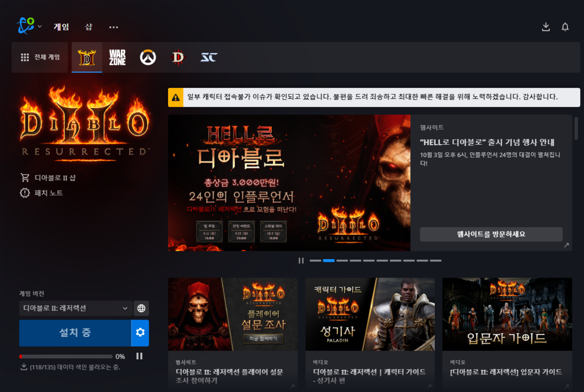Click the patch notes badge icon

pyautogui.click(x=25, y=193)
